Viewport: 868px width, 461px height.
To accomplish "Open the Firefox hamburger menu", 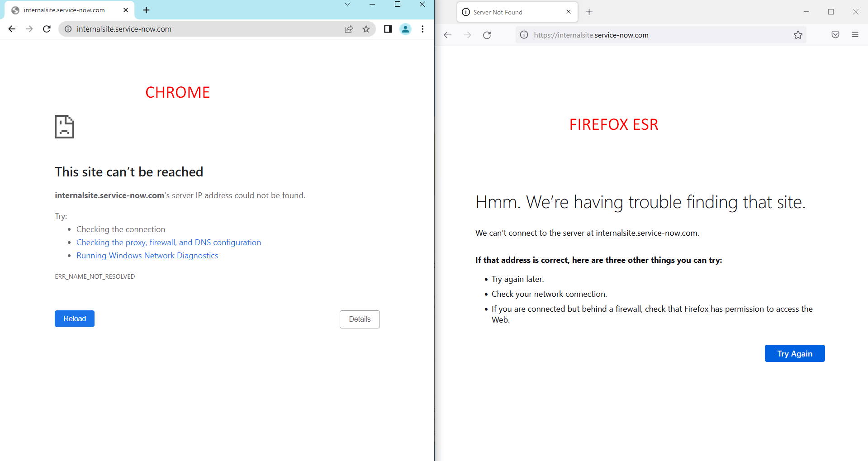I will point(855,34).
